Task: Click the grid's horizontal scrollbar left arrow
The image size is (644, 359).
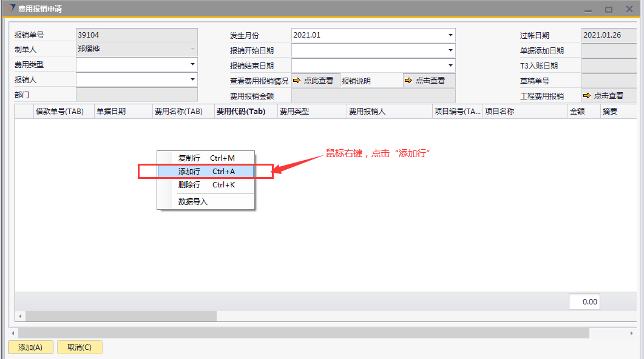Action: click(20, 316)
